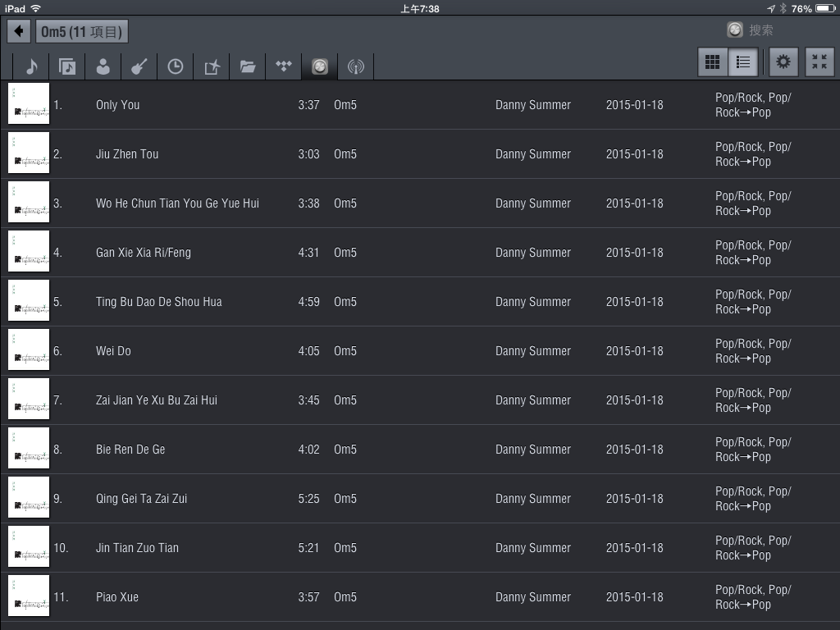Toggle the collapse fullscreen arrows button
This screenshot has height=630, width=840.
point(819,62)
